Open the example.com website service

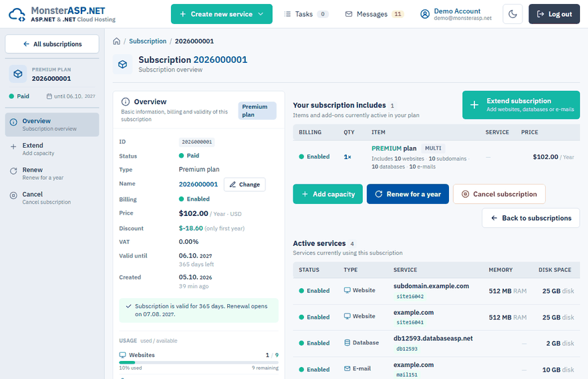click(x=414, y=312)
